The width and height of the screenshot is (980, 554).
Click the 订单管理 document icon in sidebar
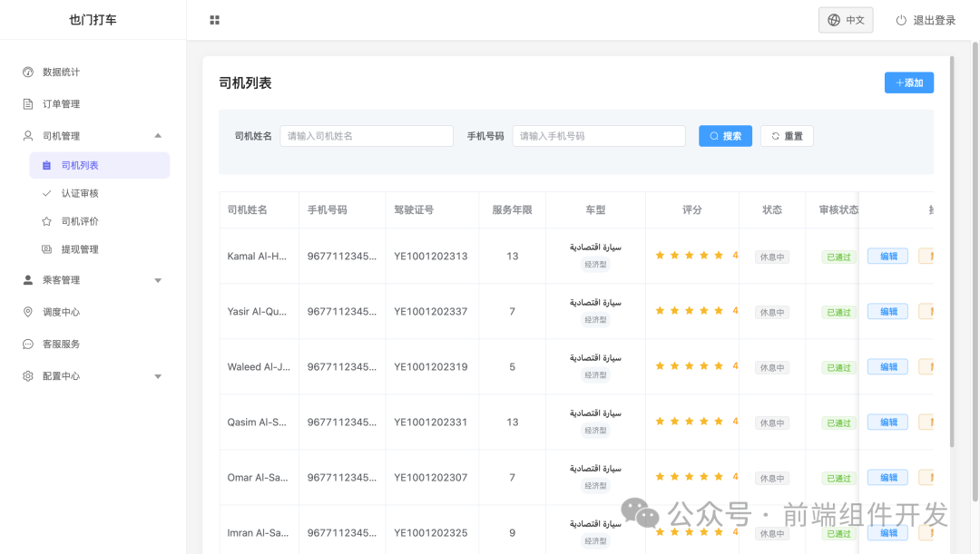click(x=26, y=103)
